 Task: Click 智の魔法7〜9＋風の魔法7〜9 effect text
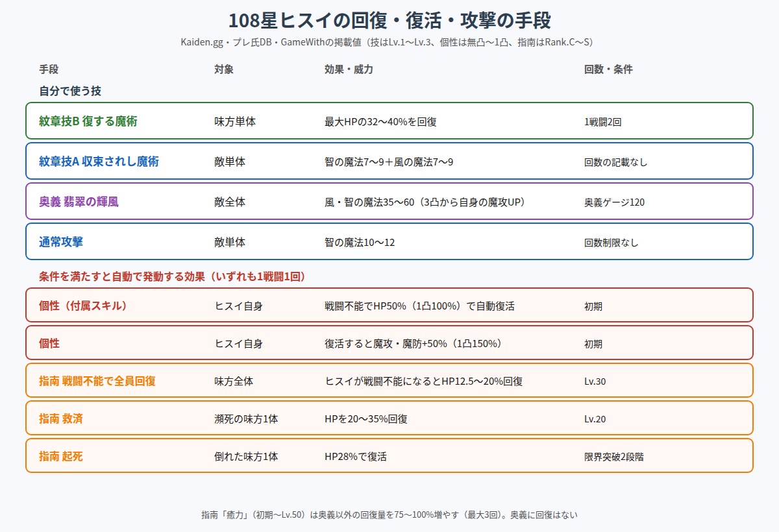[x=389, y=162]
